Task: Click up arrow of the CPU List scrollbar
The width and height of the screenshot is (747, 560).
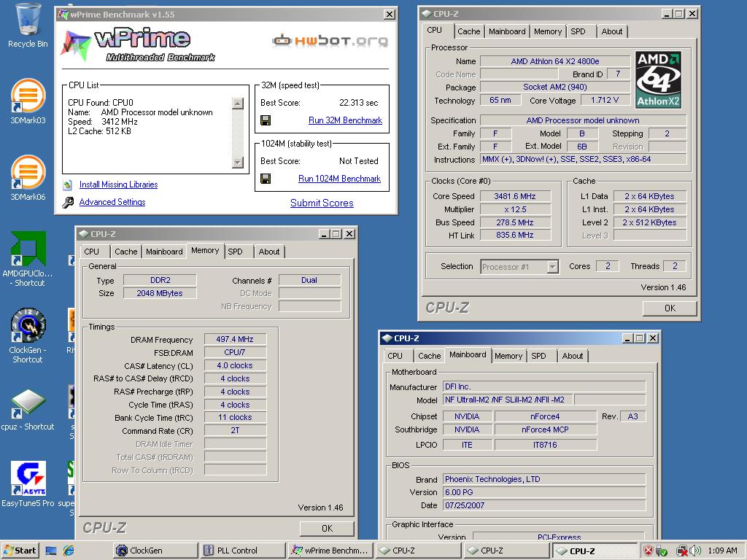Action: click(238, 104)
